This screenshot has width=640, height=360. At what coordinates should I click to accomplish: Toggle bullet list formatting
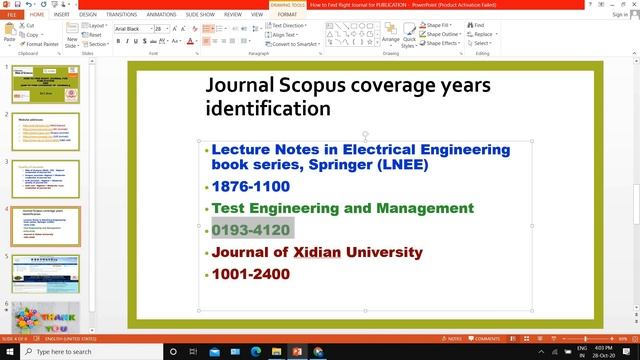click(x=207, y=29)
